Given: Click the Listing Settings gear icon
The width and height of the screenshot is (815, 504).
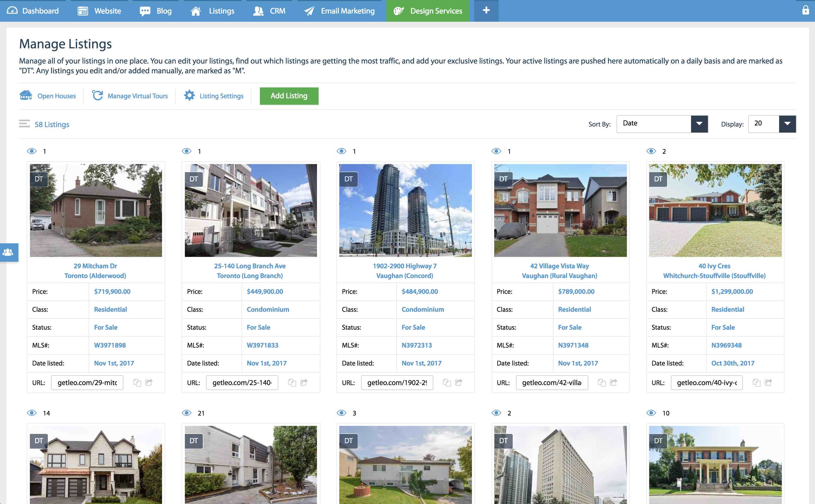Looking at the screenshot, I should (189, 95).
